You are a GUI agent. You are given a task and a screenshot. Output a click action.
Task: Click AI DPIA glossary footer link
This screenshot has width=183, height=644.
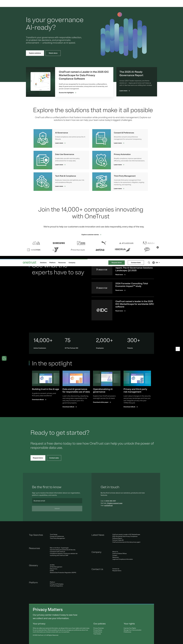pos(52,565)
